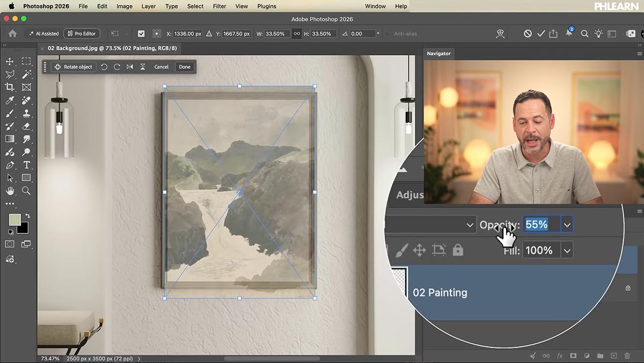This screenshot has width=644, height=363.
Task: Open the Apple menu
Action: point(11,6)
